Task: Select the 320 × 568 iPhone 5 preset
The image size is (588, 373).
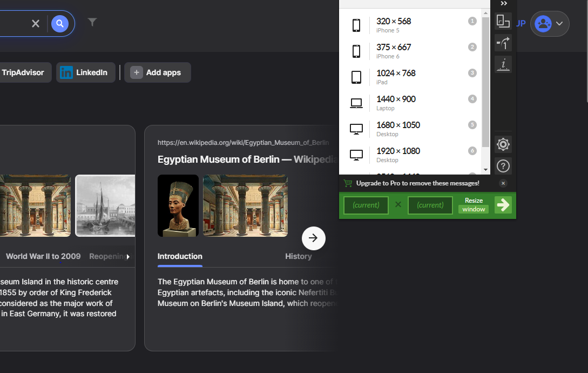Action: [x=410, y=25]
